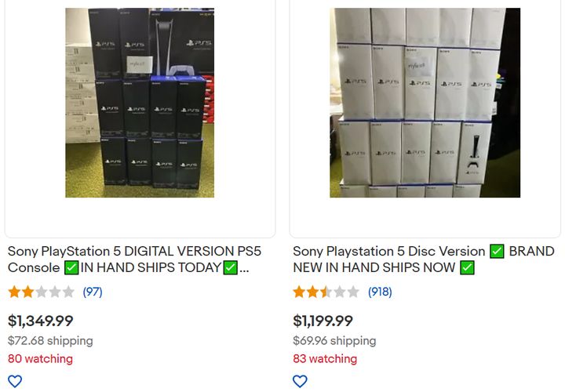The height and width of the screenshot is (392, 565).
Task: Click the $1,349.99 price
Action: 41,321
